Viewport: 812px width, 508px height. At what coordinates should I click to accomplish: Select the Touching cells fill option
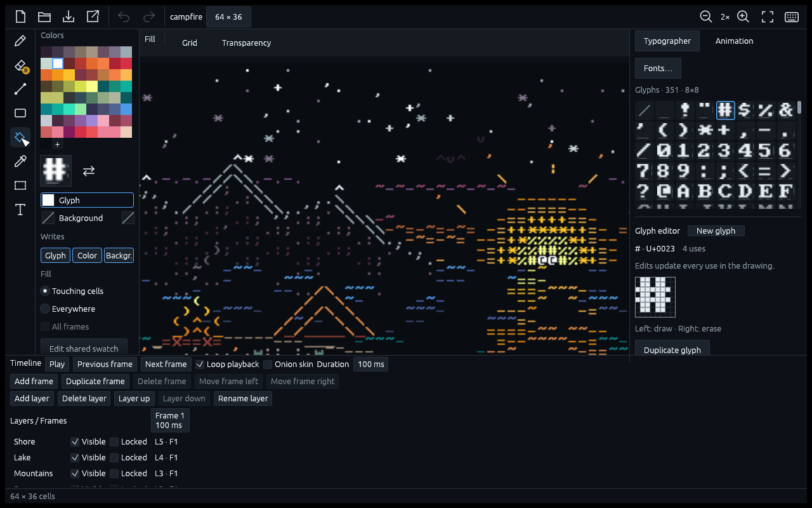(x=72, y=291)
